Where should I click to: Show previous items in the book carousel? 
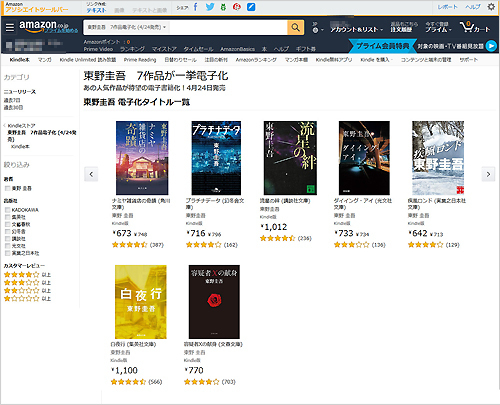(x=91, y=174)
